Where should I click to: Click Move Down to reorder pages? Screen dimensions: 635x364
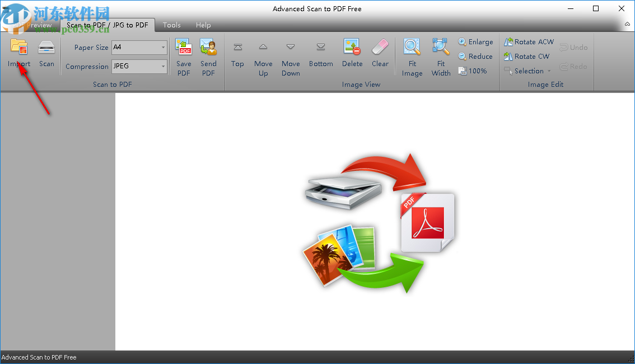(x=291, y=56)
